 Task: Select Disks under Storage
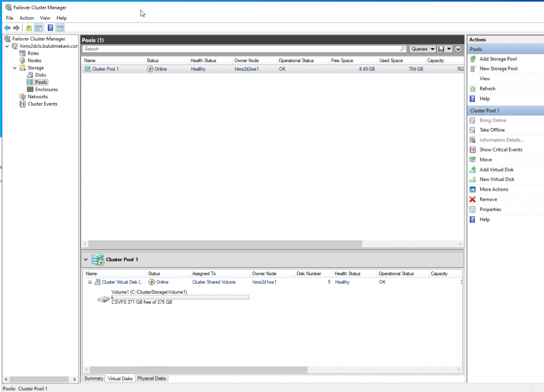click(40, 75)
